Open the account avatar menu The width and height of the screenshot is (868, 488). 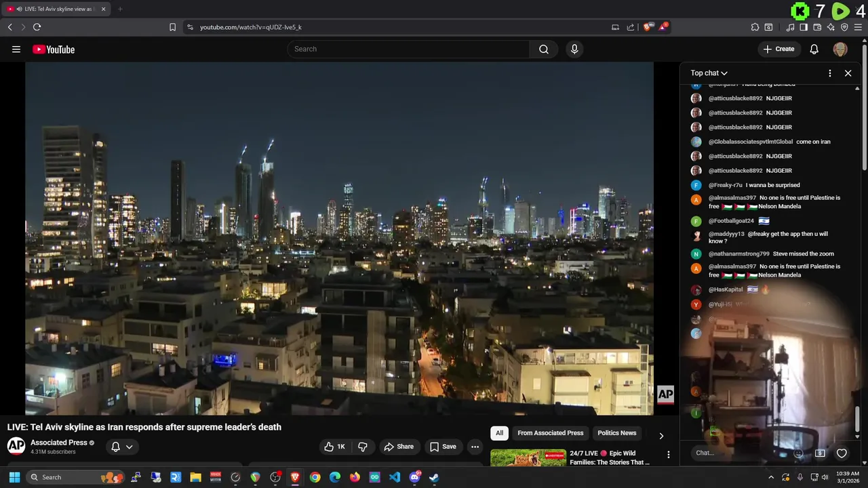(840, 49)
